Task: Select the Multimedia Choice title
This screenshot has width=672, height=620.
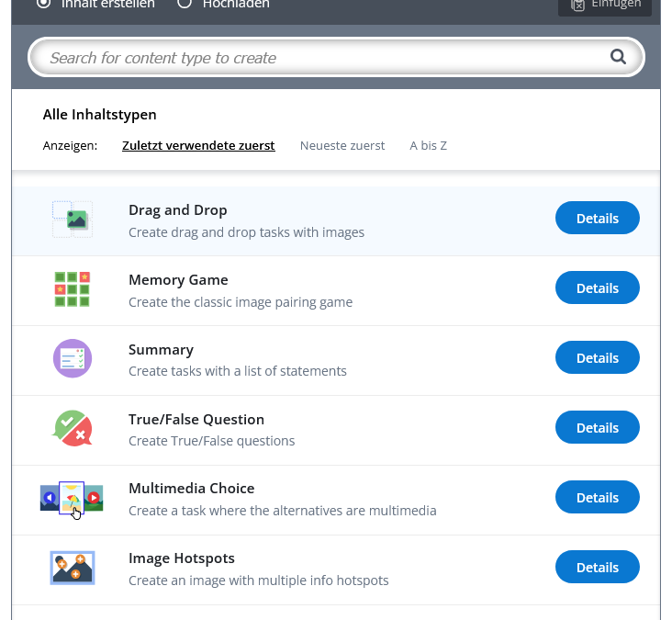Action: coord(191,489)
